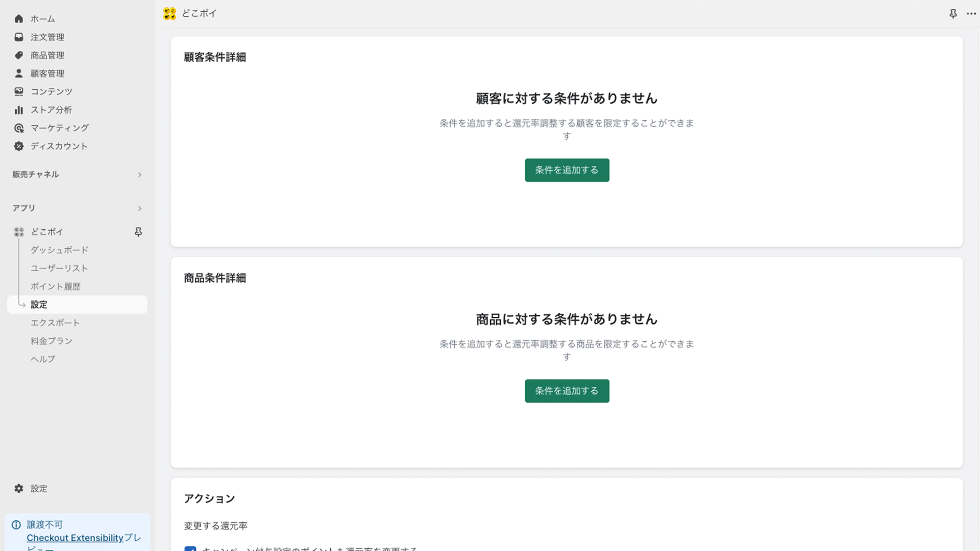Screen dimensions: 980x551
Task: Click 条件を追加する for 顧客条件詳細
Action: click(x=567, y=169)
